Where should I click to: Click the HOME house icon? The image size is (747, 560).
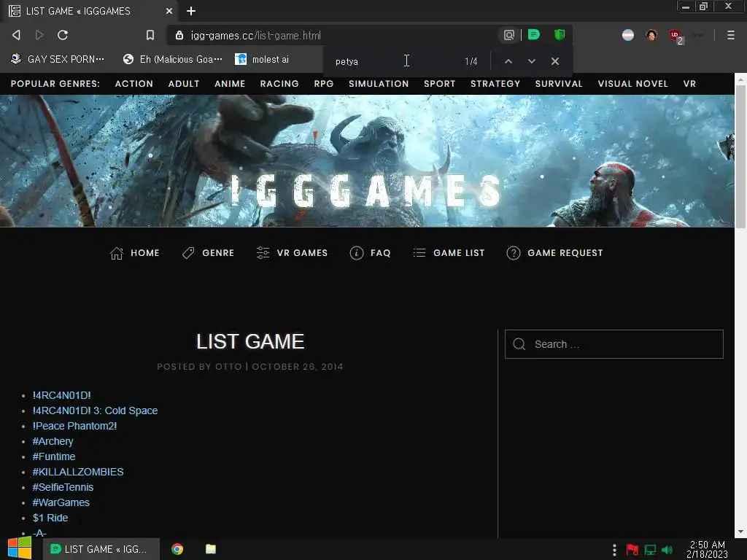click(x=117, y=253)
